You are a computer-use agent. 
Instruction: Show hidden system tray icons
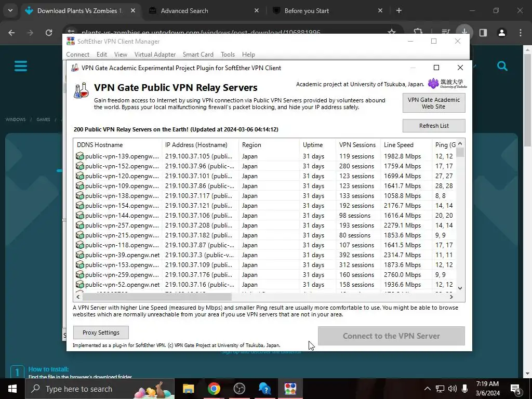(x=427, y=389)
